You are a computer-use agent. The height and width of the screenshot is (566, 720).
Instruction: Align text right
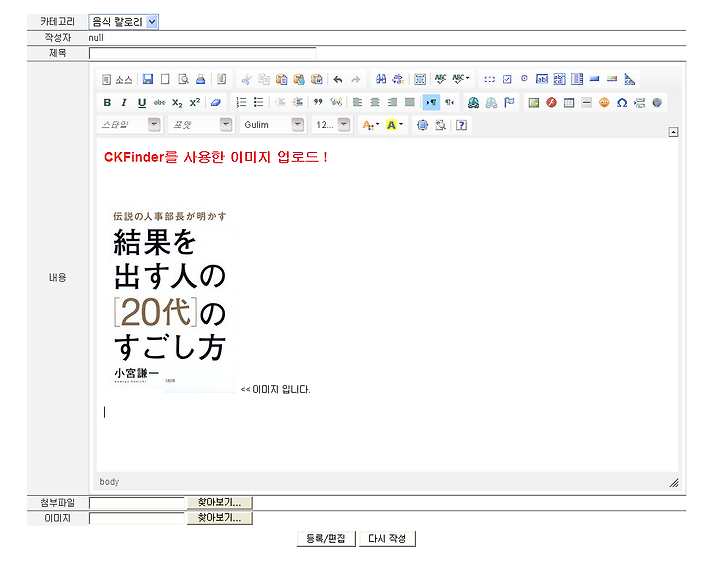coord(392,102)
